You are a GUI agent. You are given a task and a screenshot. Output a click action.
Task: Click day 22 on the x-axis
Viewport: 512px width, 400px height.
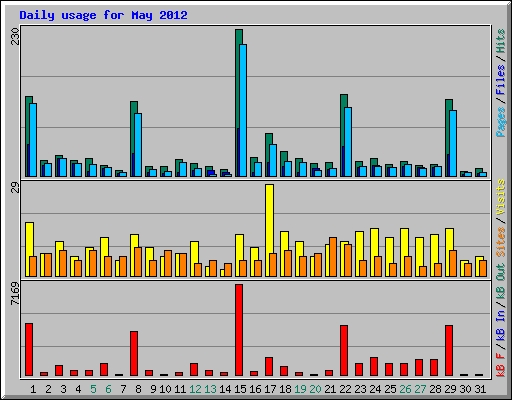[x=345, y=389]
